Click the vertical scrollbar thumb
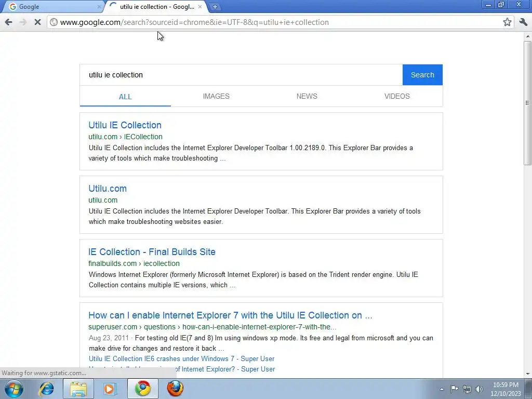The height and width of the screenshot is (399, 532). [x=528, y=103]
